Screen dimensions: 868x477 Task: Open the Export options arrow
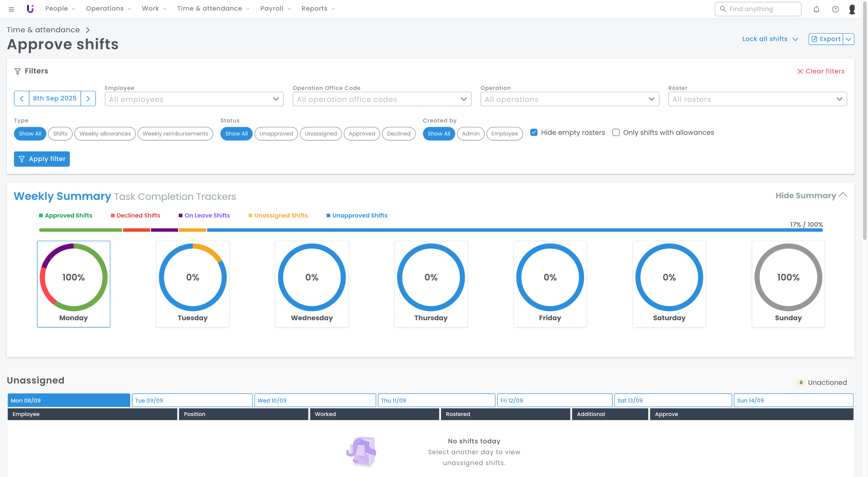click(848, 39)
